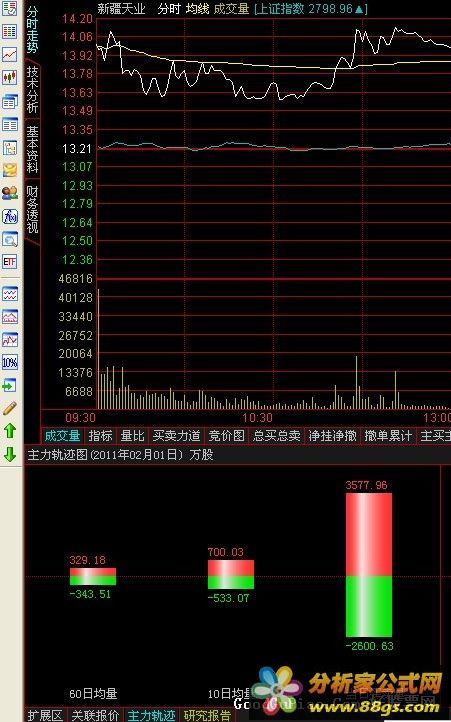Switch to the 技术分析 vertical tab
451x722 pixels.
[32, 90]
